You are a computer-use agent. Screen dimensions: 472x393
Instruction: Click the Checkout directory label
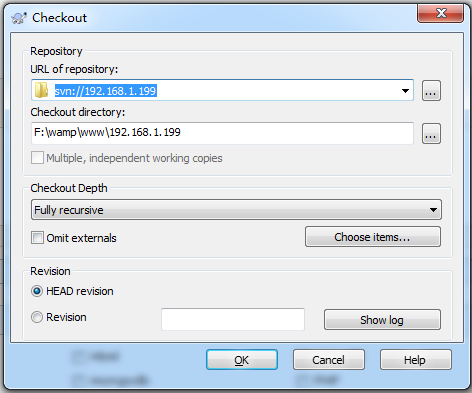coord(78,112)
